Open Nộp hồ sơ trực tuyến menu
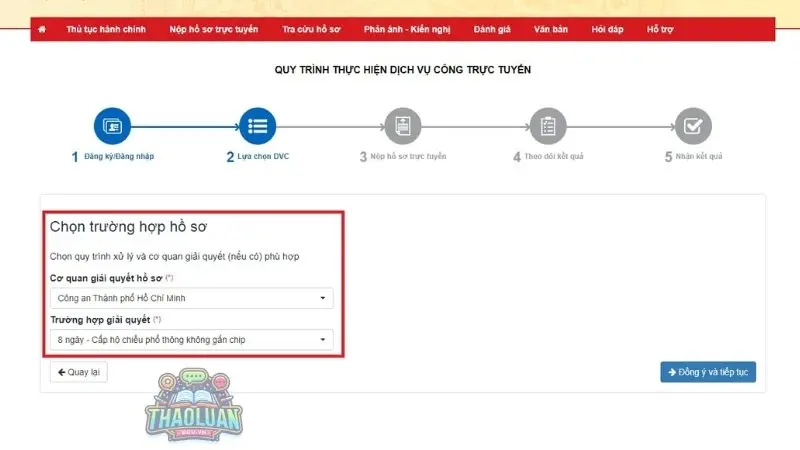 tap(214, 30)
